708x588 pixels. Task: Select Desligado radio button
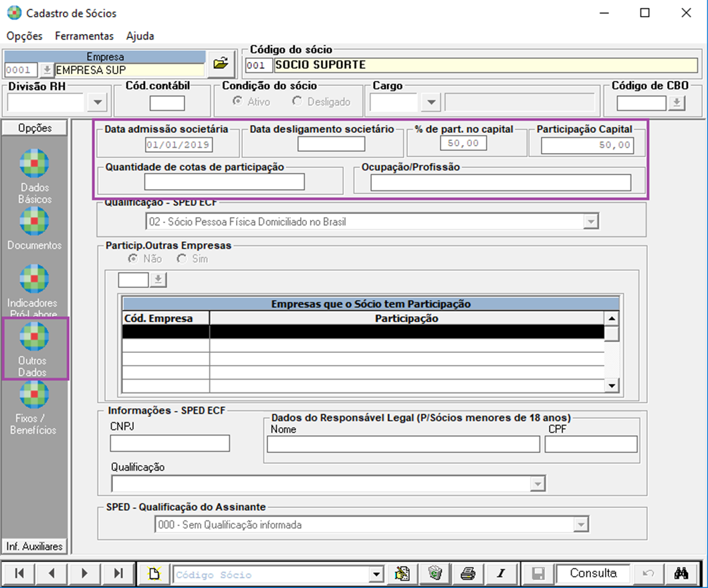click(x=297, y=101)
